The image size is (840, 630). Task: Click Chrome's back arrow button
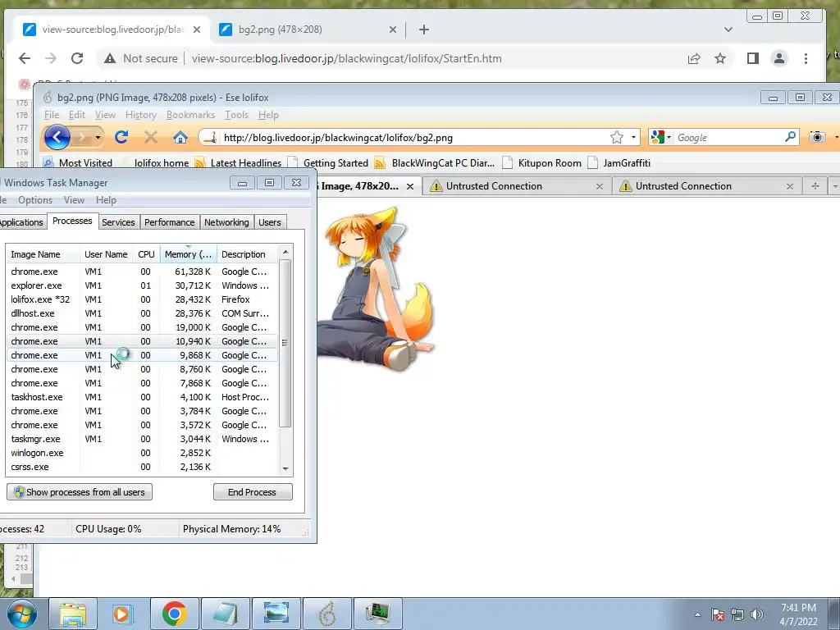[x=25, y=58]
